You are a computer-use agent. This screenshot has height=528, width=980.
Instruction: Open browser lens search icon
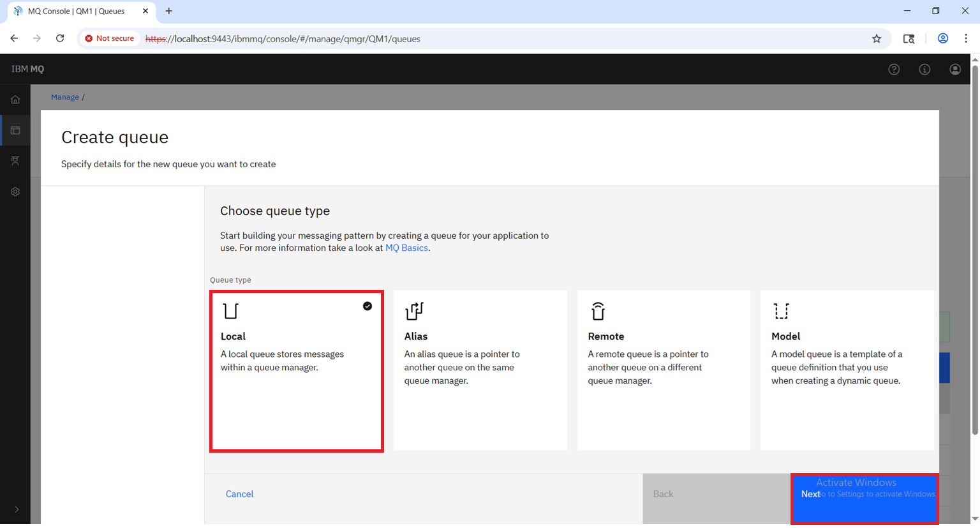[x=909, y=39]
